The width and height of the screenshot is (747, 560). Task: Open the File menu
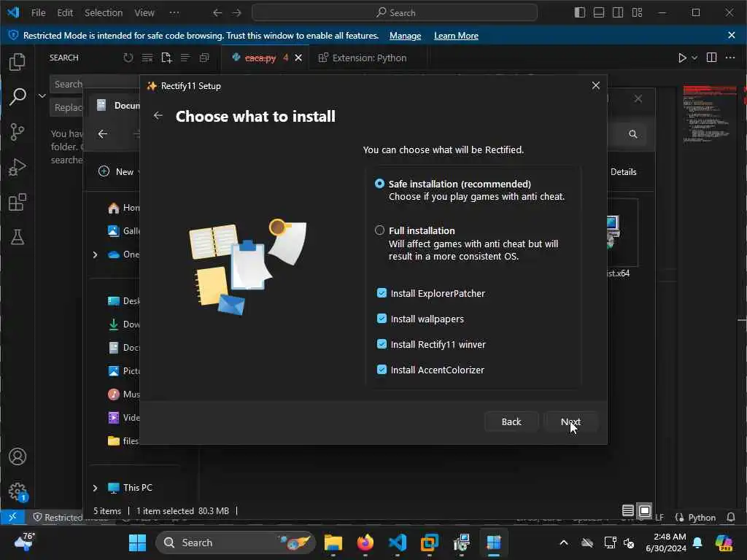point(38,13)
